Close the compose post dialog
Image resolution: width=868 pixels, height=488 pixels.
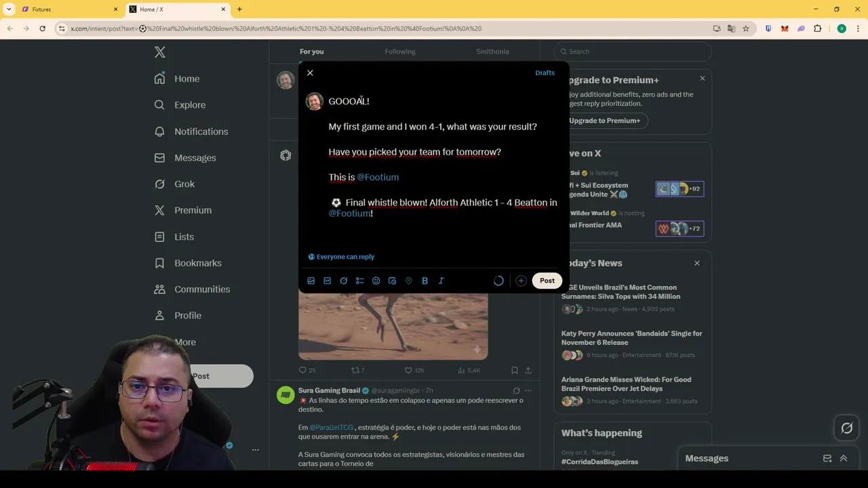310,73
